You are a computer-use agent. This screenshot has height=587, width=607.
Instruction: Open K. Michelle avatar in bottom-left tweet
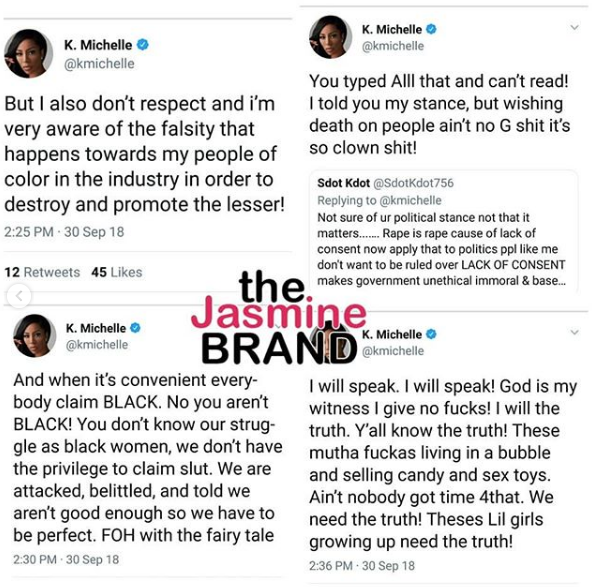coord(34,335)
